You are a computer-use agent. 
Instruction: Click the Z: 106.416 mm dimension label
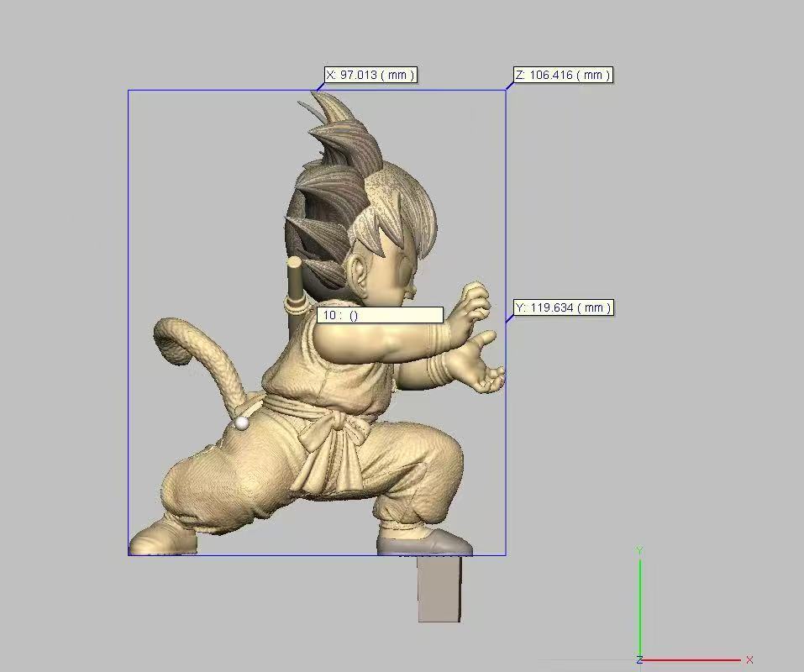click(562, 75)
